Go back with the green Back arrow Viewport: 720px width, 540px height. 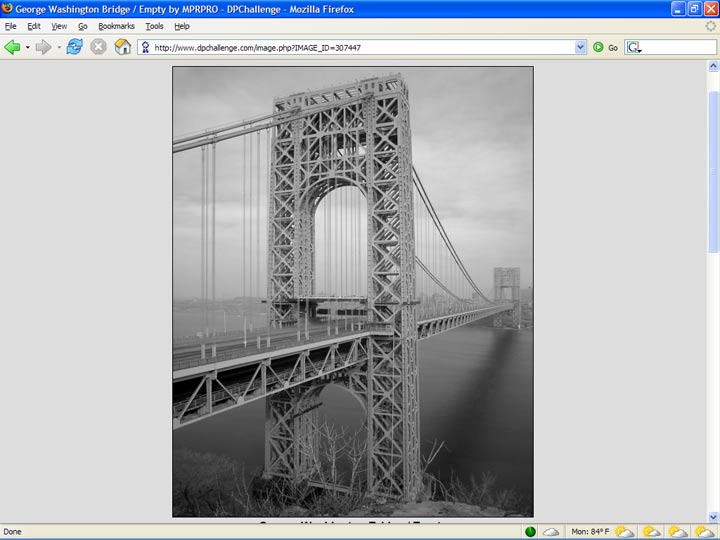pos(12,47)
